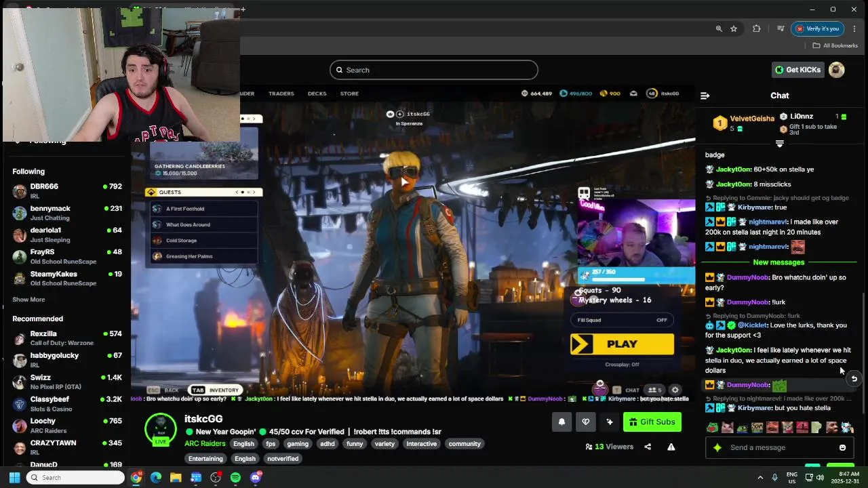868x488 pixels.
Task: Click the Send a message chat input
Action: (x=780, y=447)
